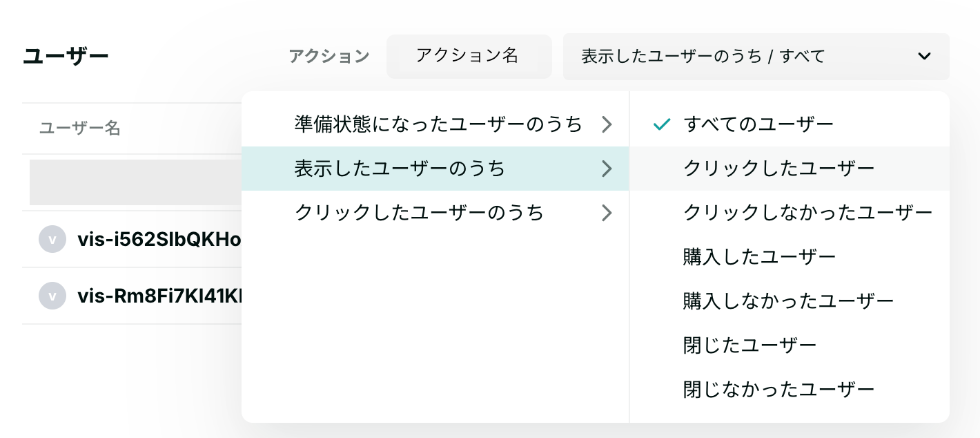Viewport: 980px width, 438px height.
Task: Select クリックしなかったユーザー option
Action: 790,213
